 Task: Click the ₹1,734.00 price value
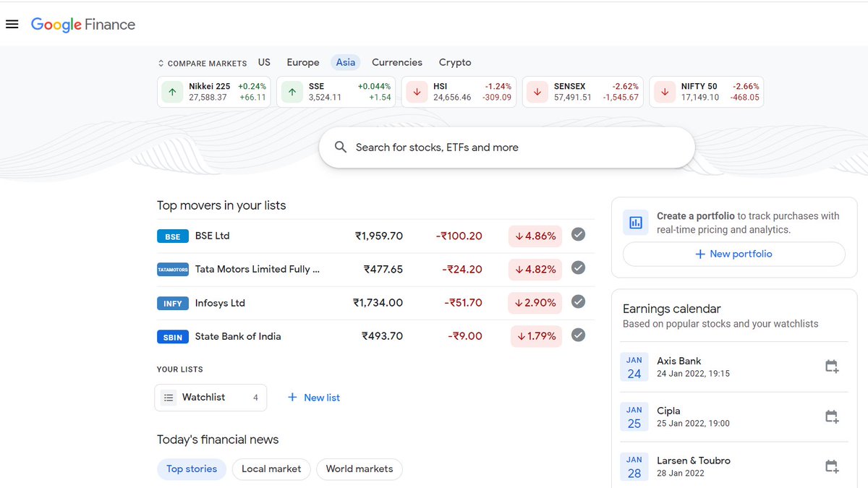click(378, 304)
